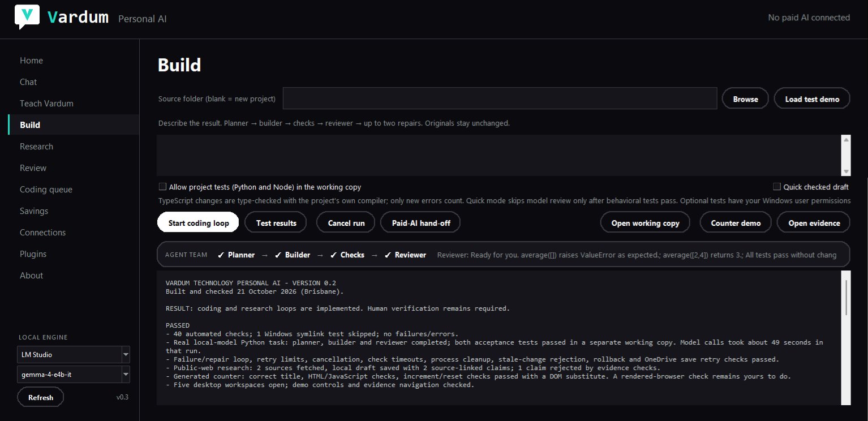Open the Research section in sidebar
The width and height of the screenshot is (868, 421).
pyautogui.click(x=36, y=147)
